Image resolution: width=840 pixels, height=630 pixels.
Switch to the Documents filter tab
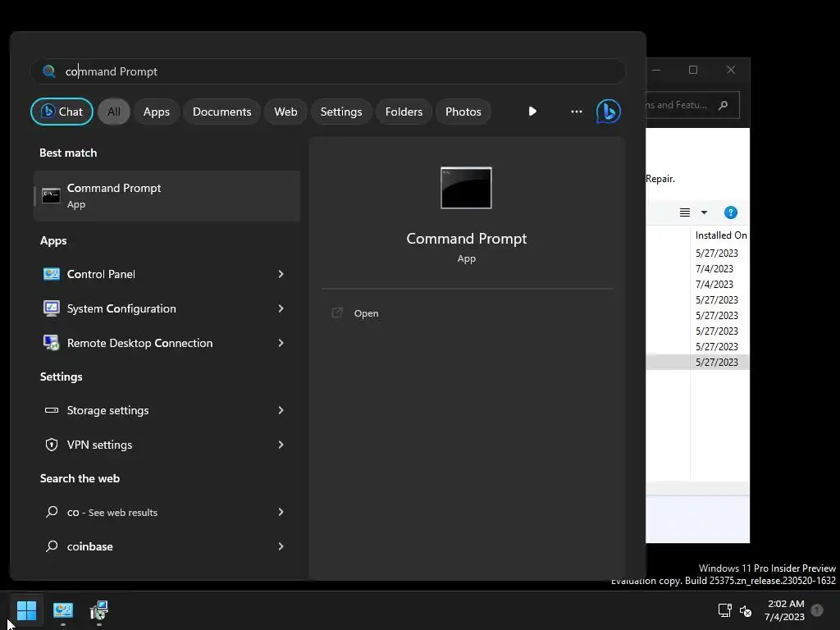click(221, 112)
